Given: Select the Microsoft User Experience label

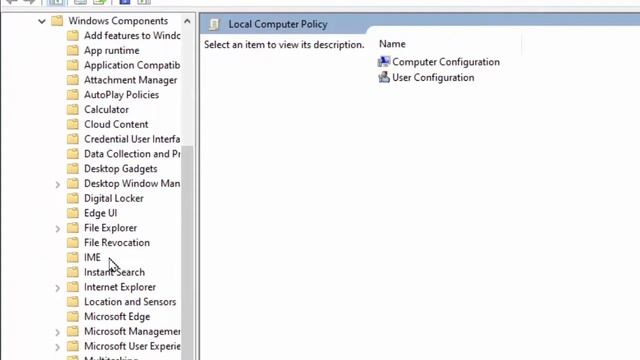Looking at the screenshot, I should point(132,346).
